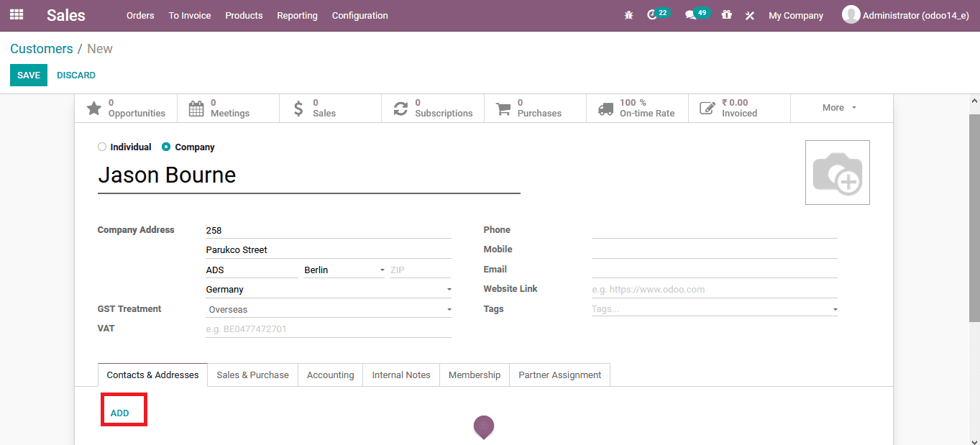This screenshot has height=445, width=980.
Task: Click street field containing 258
Action: pos(329,231)
